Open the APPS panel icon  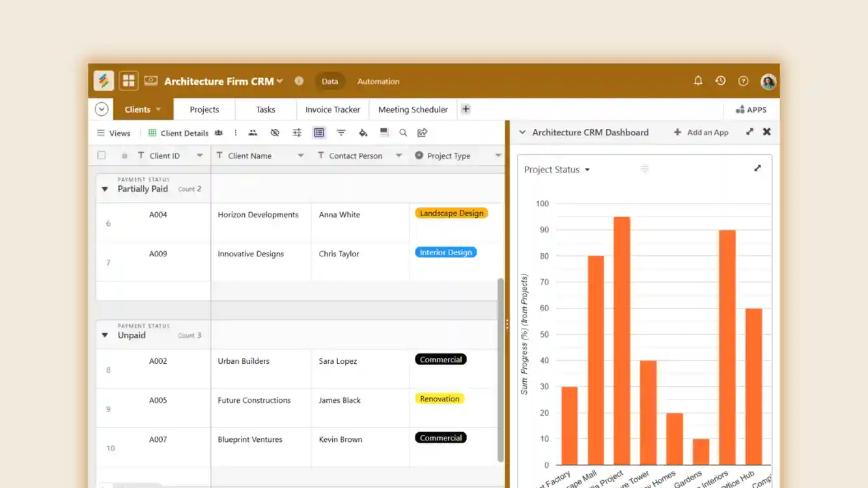point(751,109)
